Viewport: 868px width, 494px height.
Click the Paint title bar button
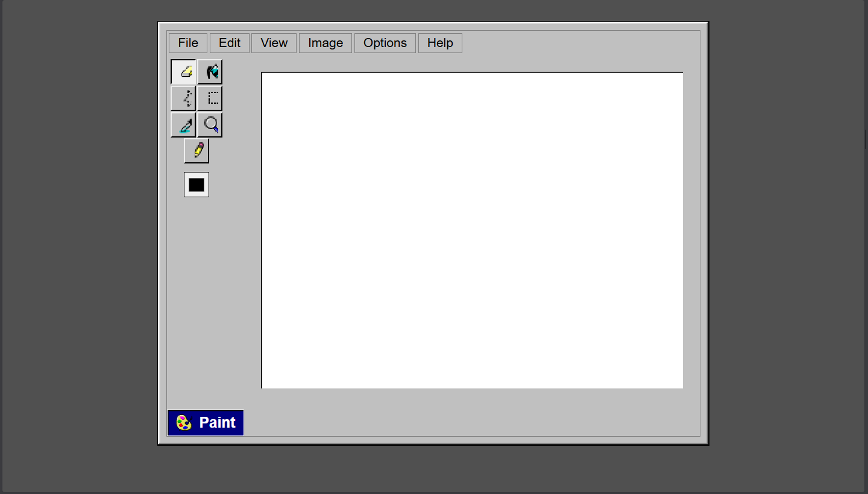(205, 422)
